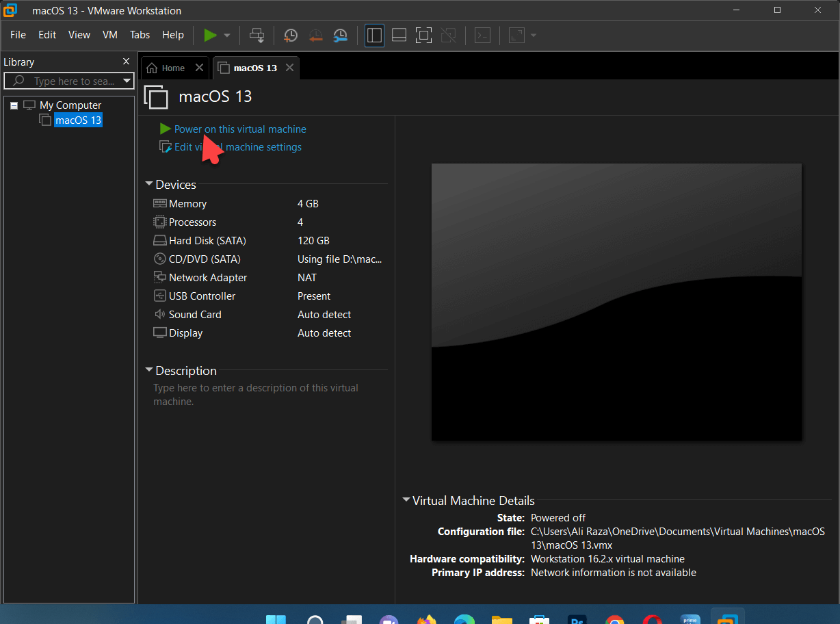
Task: Toggle the thumbnail bar view button
Action: [x=399, y=35]
